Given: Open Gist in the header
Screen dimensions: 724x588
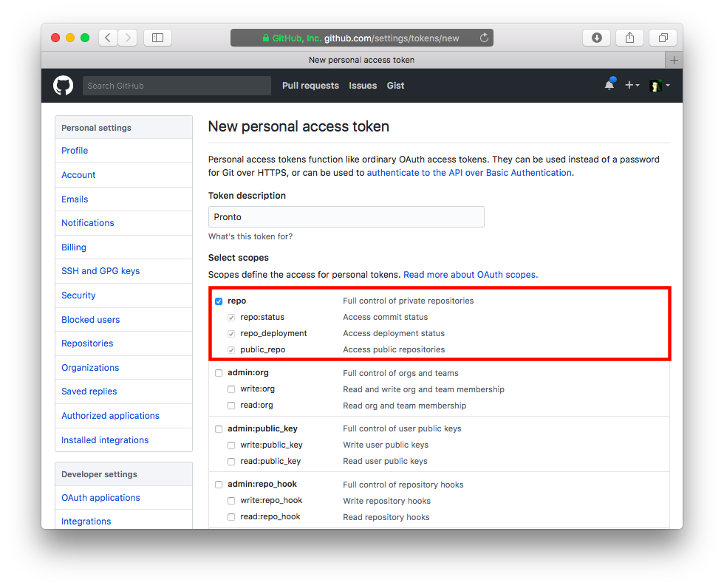Looking at the screenshot, I should pos(395,86).
